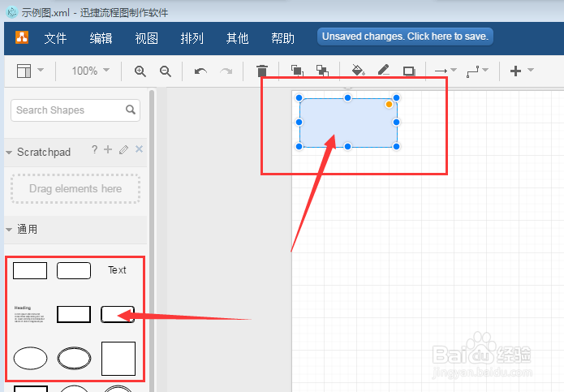This screenshot has width=564, height=392.
Task: Select the Heading text block shape
Action: [30, 314]
